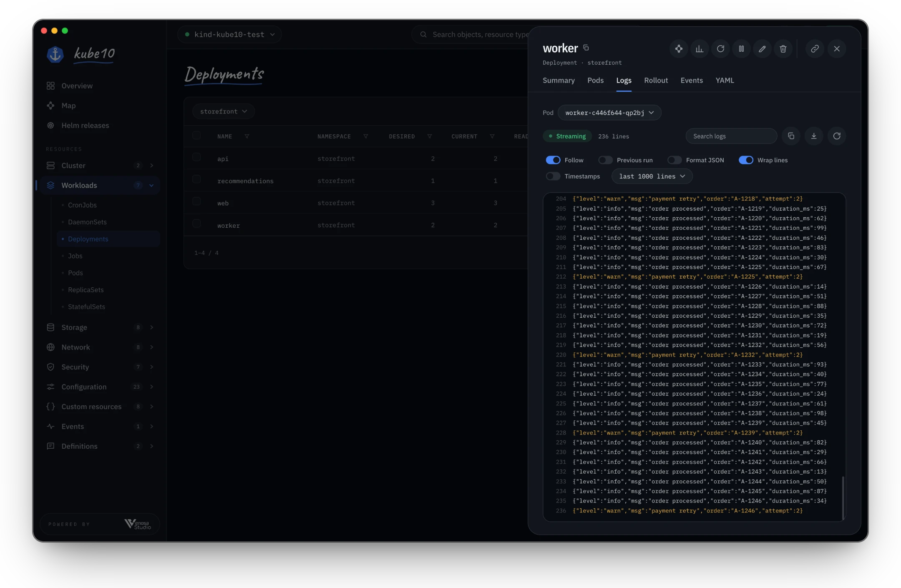
Task: Disable the Follow toggle
Action: click(553, 160)
